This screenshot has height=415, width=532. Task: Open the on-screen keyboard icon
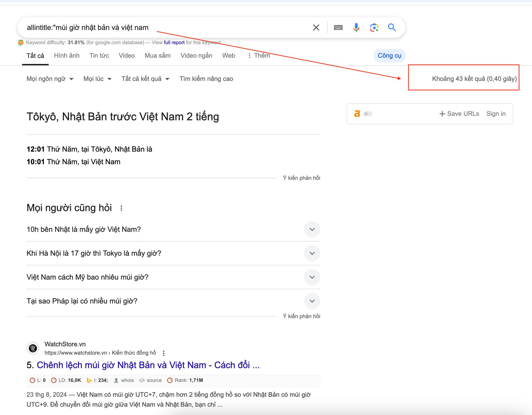pos(338,28)
